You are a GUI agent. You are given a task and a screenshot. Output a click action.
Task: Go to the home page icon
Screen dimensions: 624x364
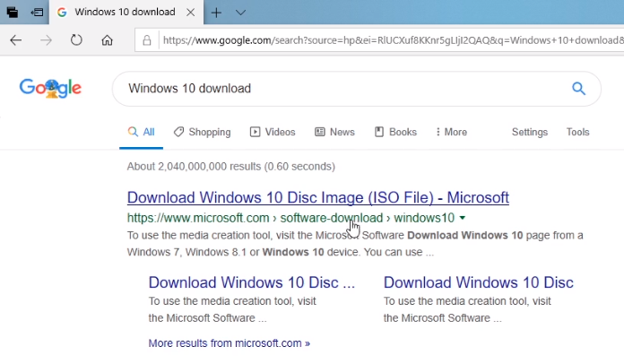[107, 40]
